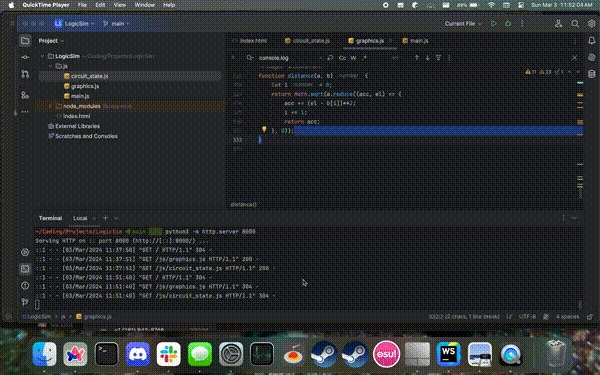Jump to previous search occurrence arrow
The image size is (600, 375).
(x=416, y=58)
